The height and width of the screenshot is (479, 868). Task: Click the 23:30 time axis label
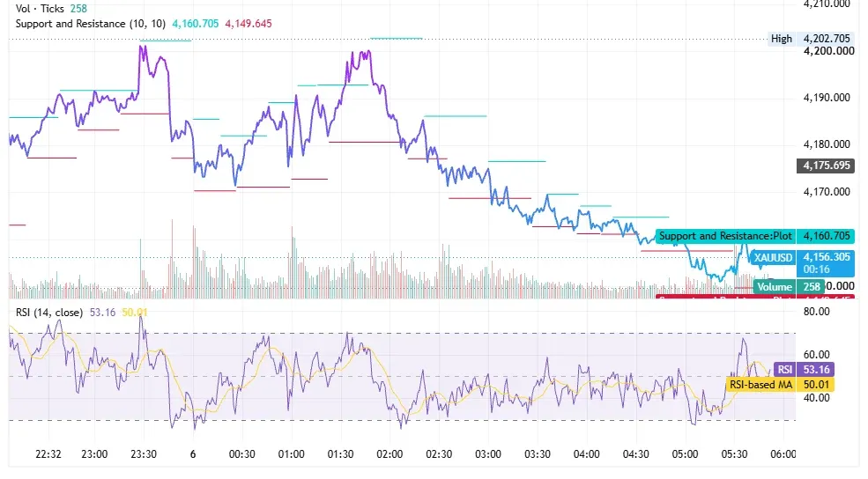(x=144, y=454)
